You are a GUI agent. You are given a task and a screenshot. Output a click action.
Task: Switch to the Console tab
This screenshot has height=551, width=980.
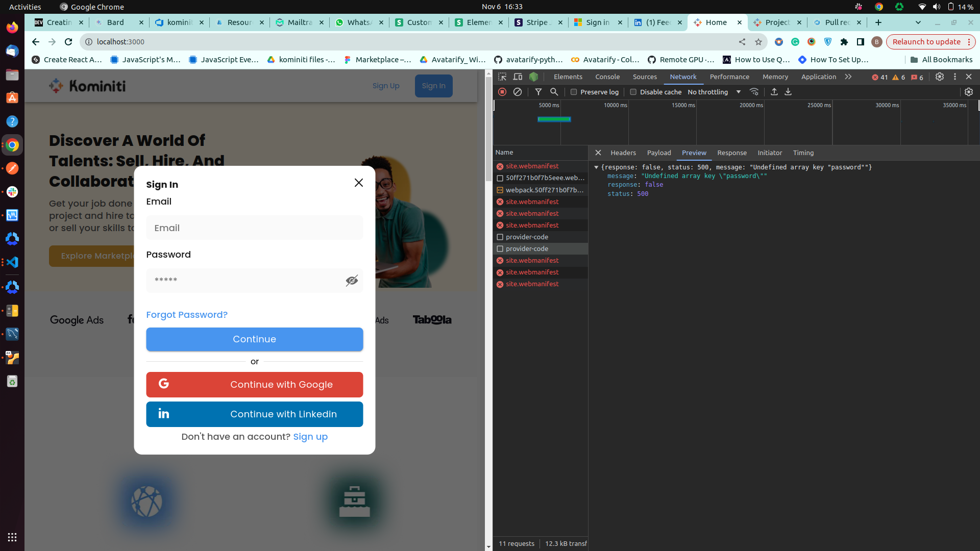click(607, 77)
